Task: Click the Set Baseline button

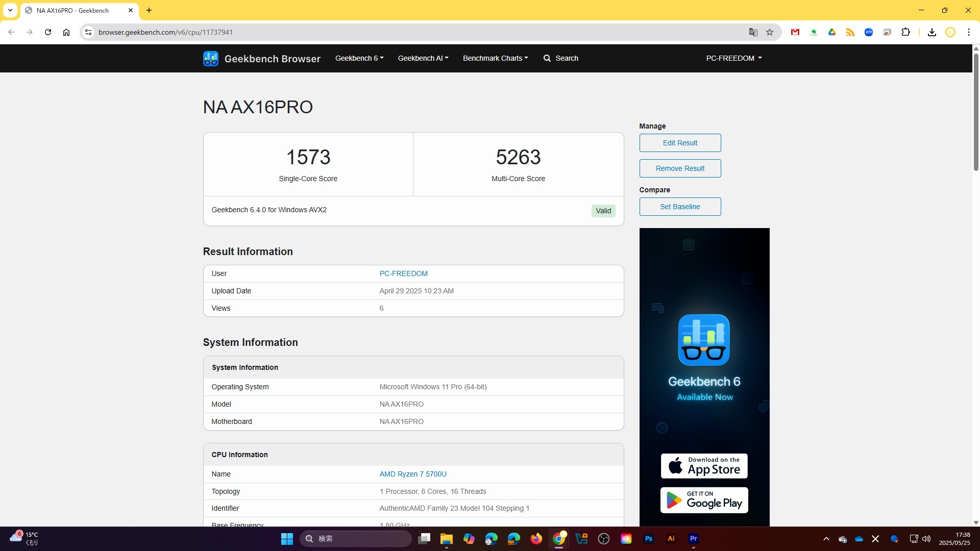Action: click(680, 207)
